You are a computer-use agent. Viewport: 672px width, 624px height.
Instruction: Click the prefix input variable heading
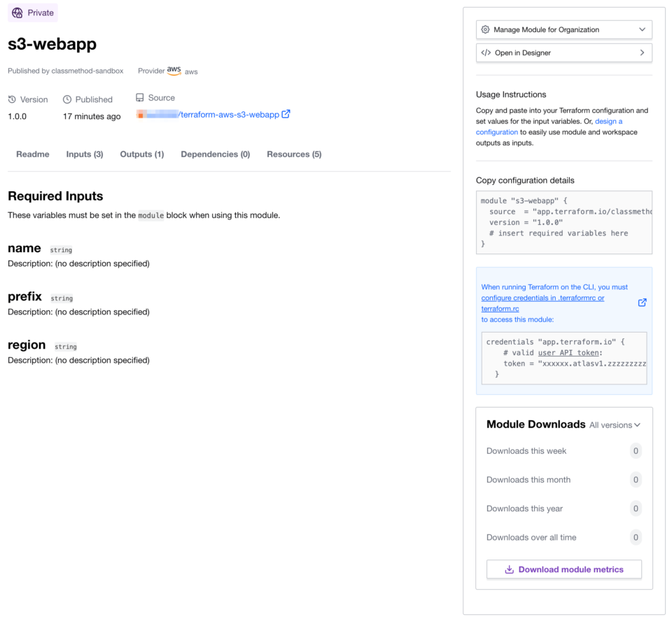pyautogui.click(x=25, y=296)
